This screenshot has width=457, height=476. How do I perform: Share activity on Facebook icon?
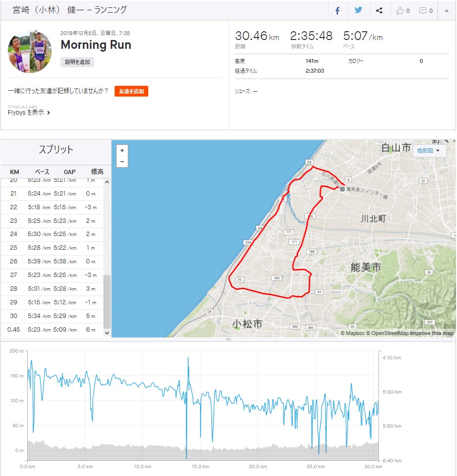click(x=338, y=11)
